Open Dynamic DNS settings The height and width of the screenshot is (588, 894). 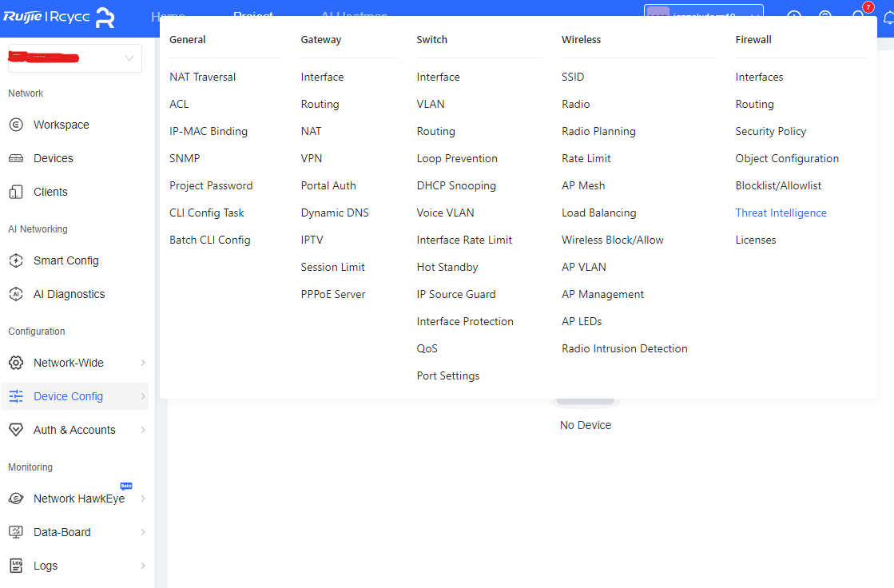(335, 213)
